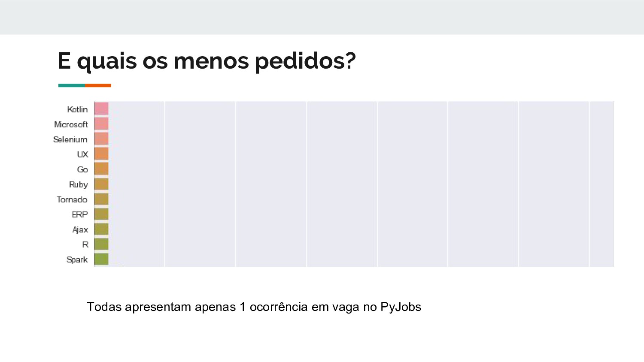Screen dimensions: 644x362
Task: Select the Tornado bar
Action: [x=101, y=199]
